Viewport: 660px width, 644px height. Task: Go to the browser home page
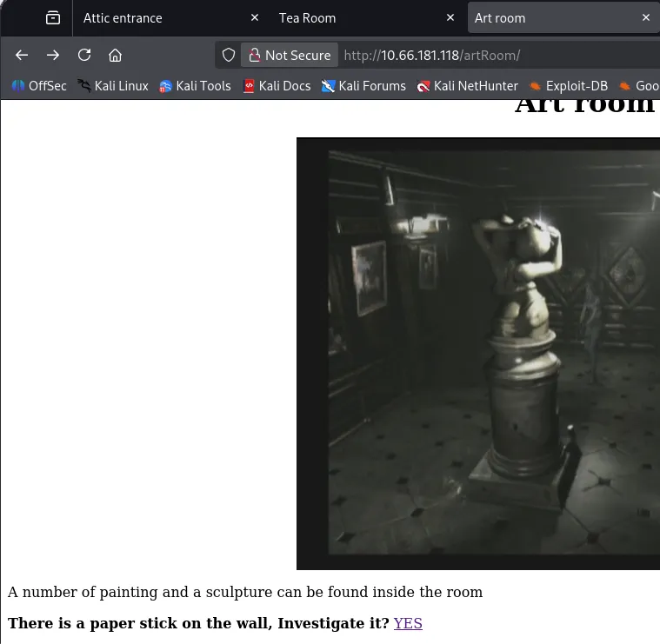tap(115, 55)
